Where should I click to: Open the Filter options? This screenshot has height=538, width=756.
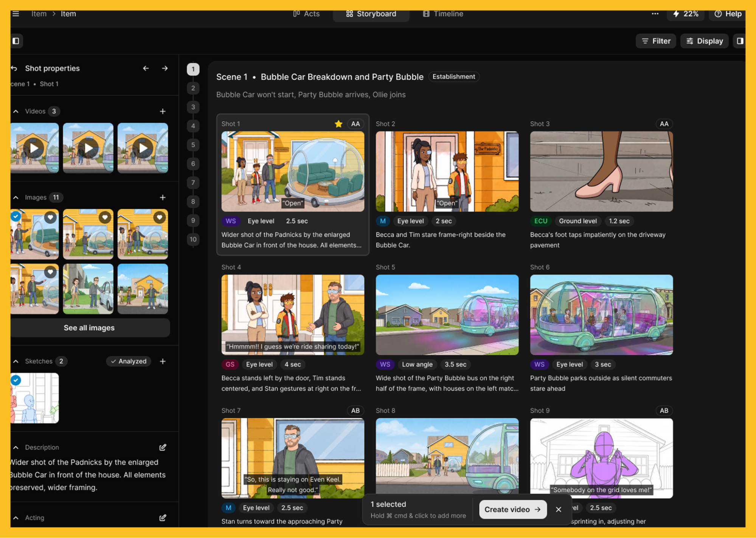pos(656,41)
